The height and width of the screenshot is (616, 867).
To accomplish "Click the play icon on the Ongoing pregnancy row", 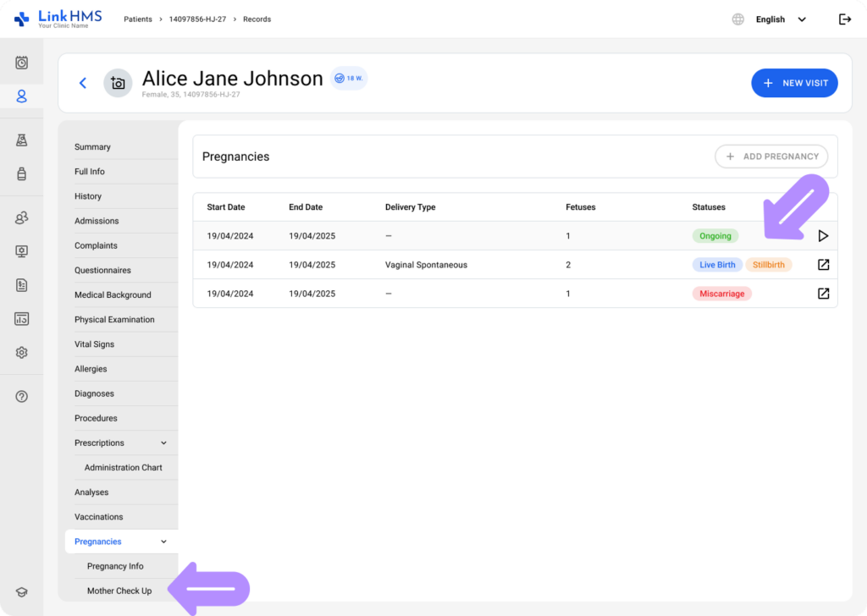I will [x=823, y=236].
